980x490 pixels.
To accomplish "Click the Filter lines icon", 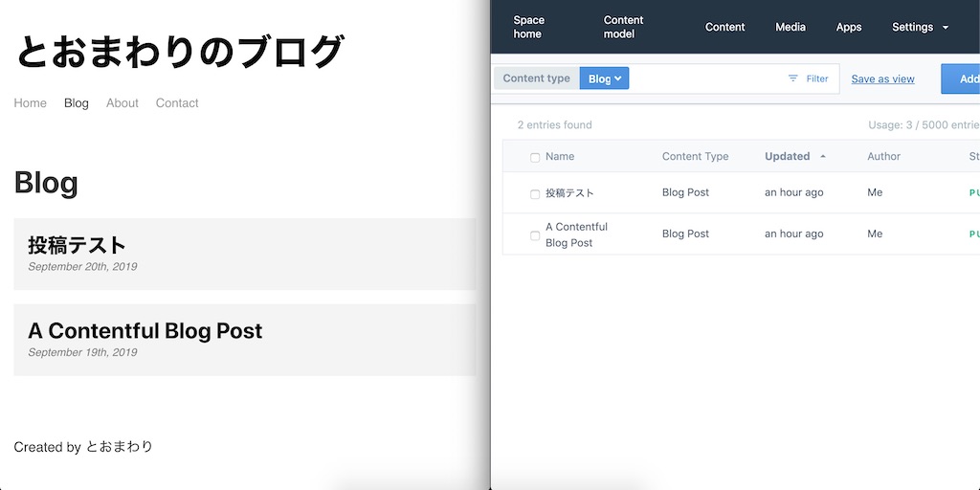I will click(792, 78).
